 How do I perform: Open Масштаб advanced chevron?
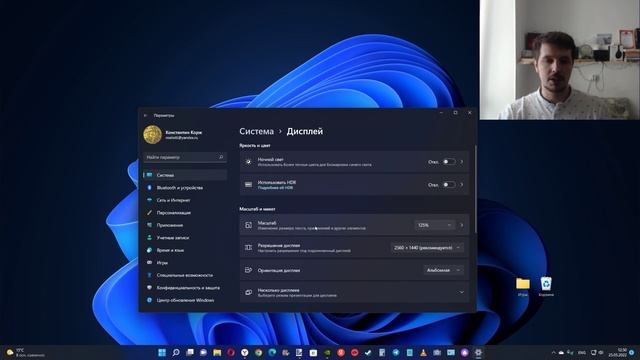click(462, 225)
